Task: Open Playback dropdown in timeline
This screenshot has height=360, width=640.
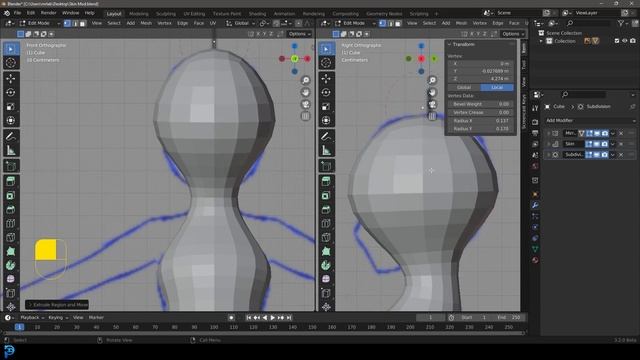Action: click(32, 318)
